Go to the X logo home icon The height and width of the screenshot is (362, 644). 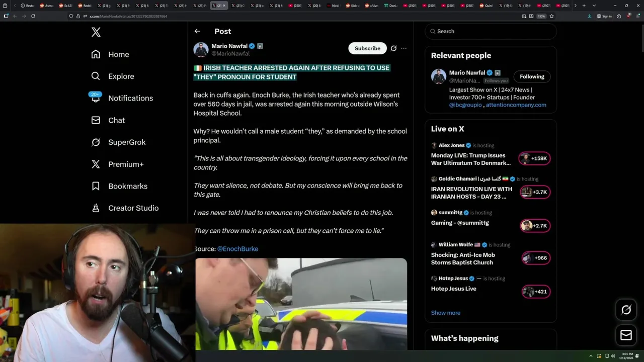pyautogui.click(x=96, y=32)
